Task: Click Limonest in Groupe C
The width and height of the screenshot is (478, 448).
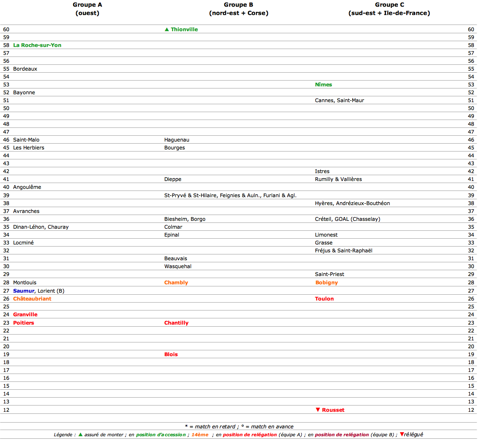Action: click(326, 235)
